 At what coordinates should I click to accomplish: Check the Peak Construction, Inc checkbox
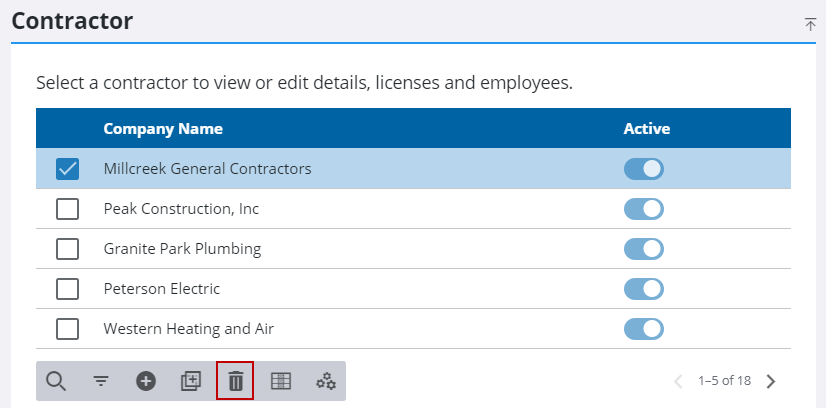point(67,209)
